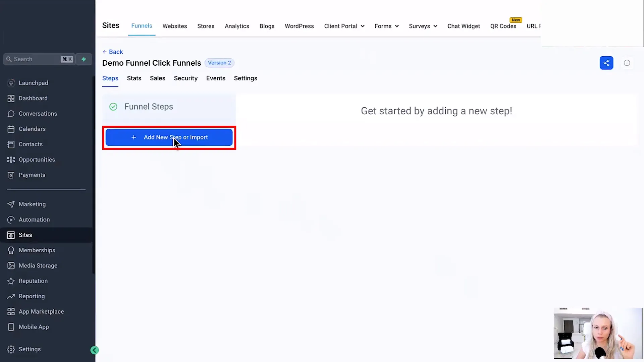
Task: Click the App Marketplace grid icon
Action: pos(11,312)
